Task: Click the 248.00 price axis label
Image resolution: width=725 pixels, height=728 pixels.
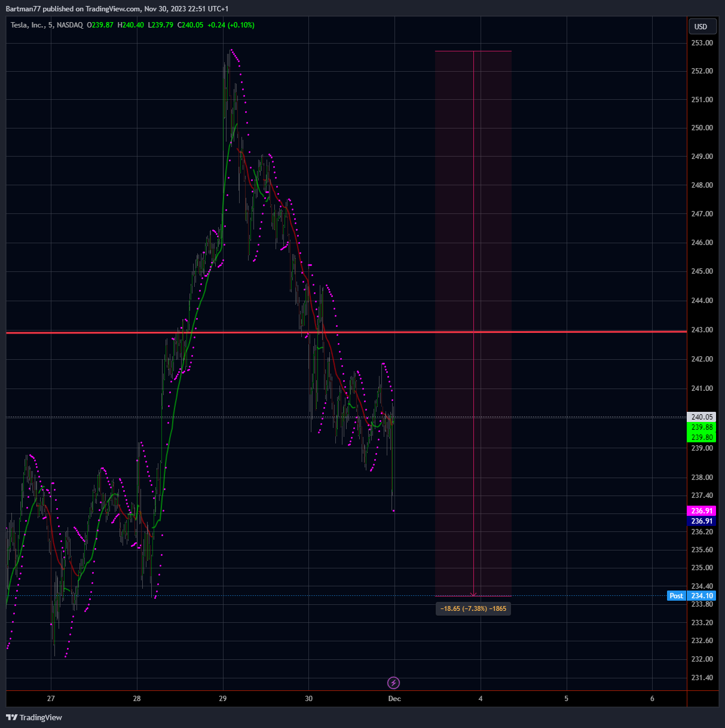Action: click(x=702, y=185)
